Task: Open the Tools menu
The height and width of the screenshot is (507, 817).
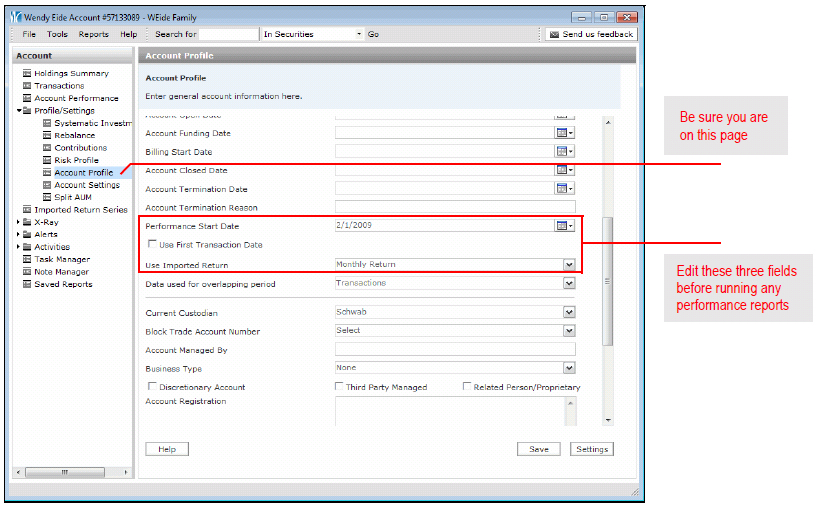Action: (57, 34)
